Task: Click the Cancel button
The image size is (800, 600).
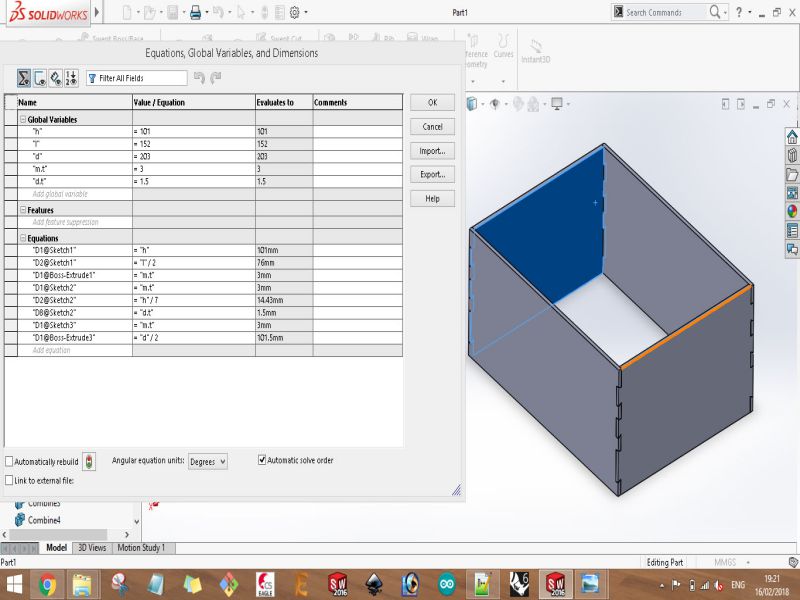Action: coord(432,127)
